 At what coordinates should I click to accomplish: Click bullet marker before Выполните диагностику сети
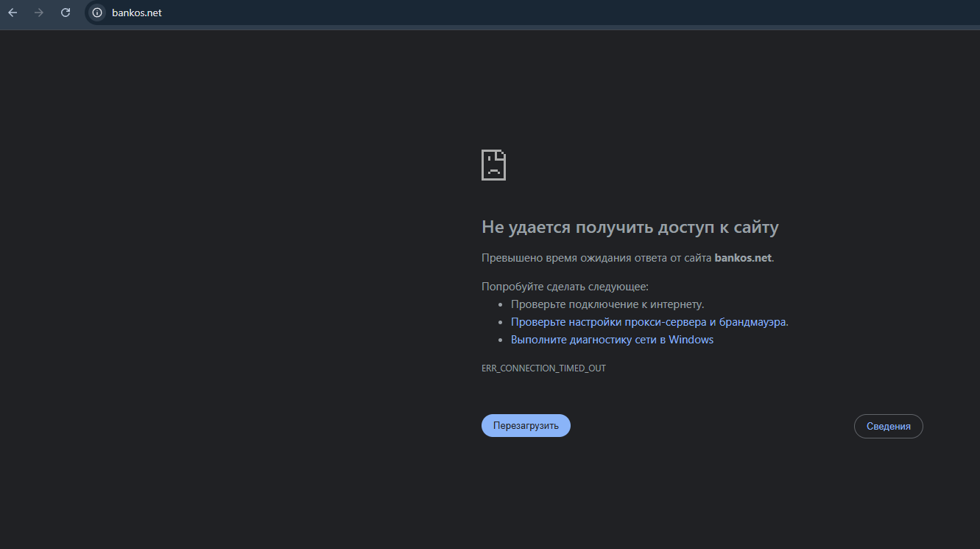coord(501,340)
